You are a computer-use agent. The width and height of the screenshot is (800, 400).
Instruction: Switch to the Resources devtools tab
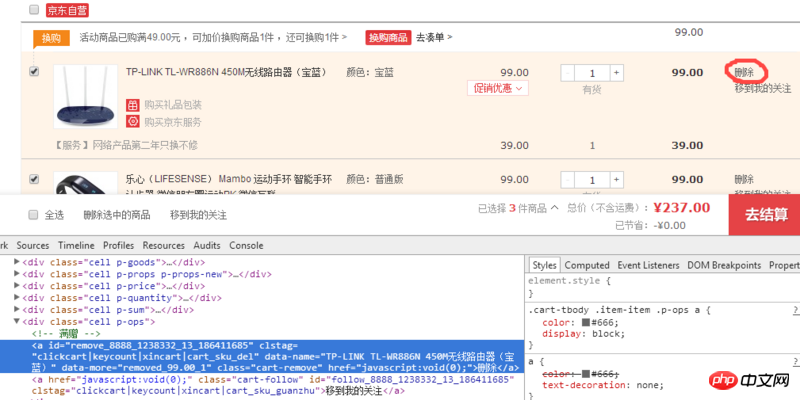(x=164, y=245)
